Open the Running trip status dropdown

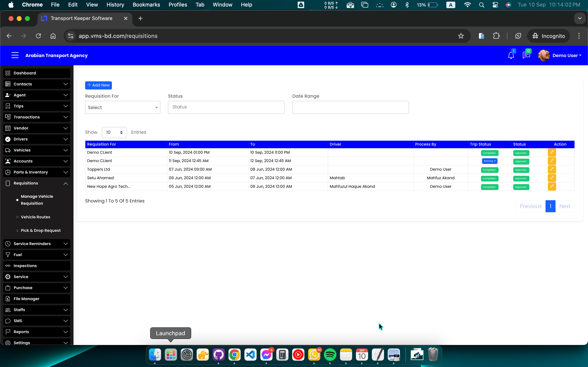pos(489,161)
